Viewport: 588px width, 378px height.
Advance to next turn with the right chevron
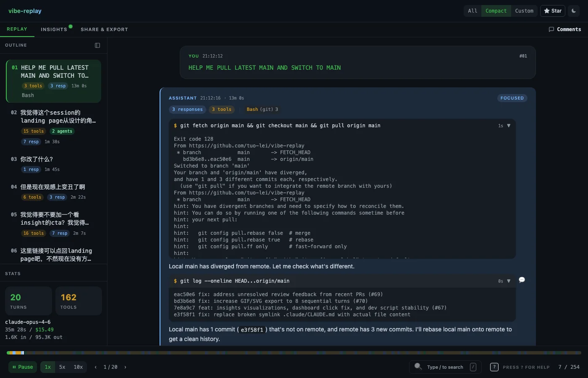pyautogui.click(x=125, y=367)
